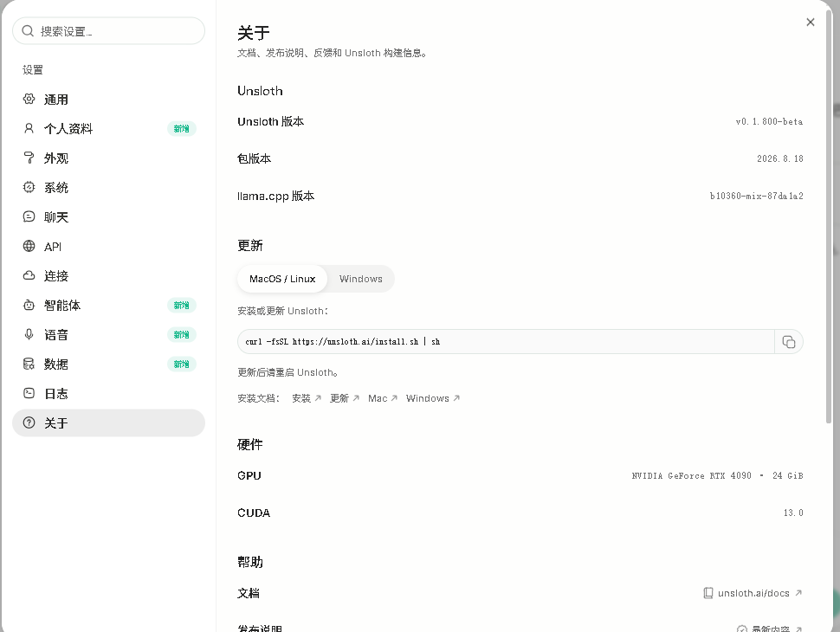This screenshot has height=632, width=840.
Task: Click the 聊天 chat bubble icon
Action: coord(29,217)
